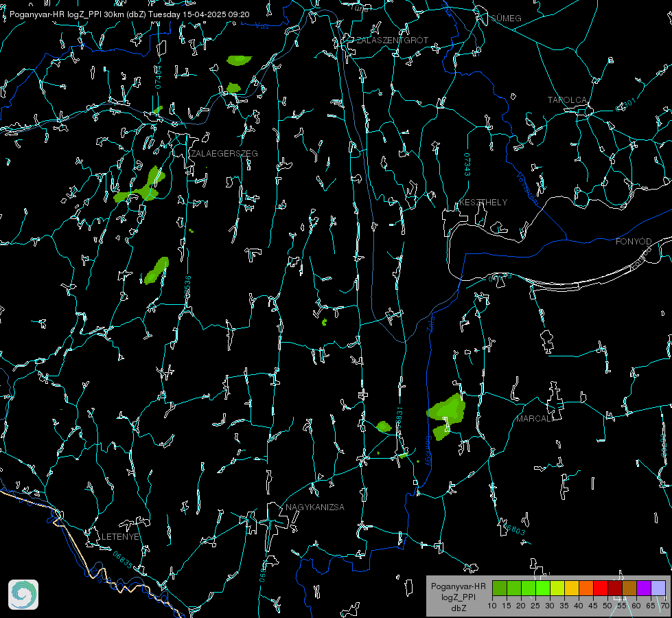Click the 07343 road number label
672x618 pixels.
click(x=467, y=165)
